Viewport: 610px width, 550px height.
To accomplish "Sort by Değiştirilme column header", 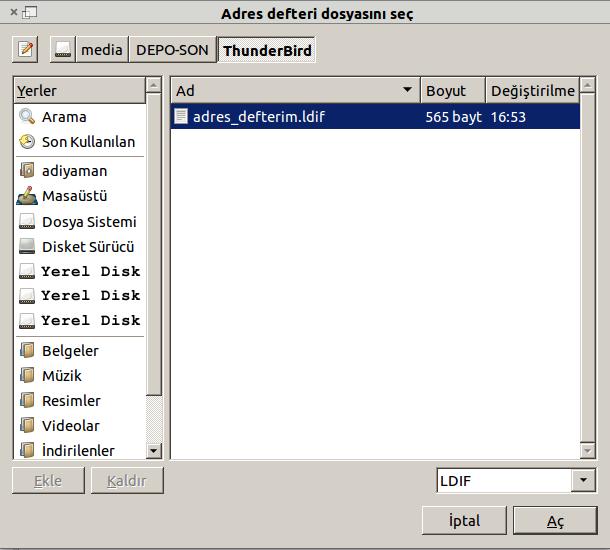I will tap(533, 90).
